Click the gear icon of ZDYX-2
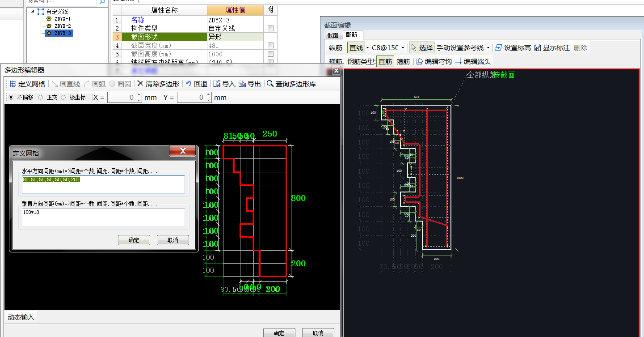The image size is (644, 337). point(49,26)
